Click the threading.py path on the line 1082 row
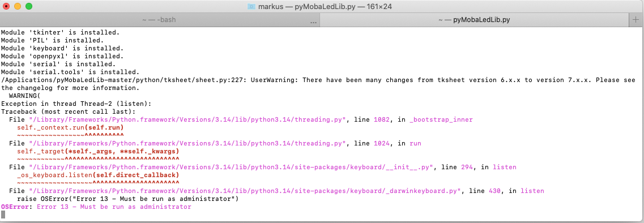 187,120
